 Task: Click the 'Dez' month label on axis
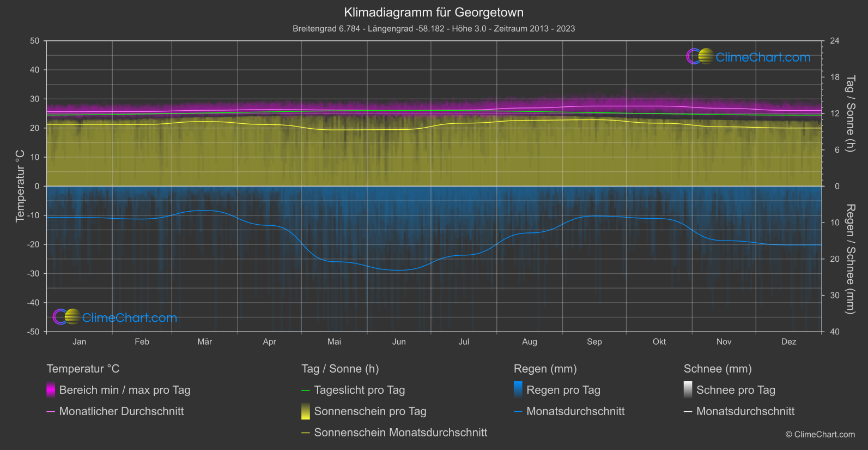point(788,341)
